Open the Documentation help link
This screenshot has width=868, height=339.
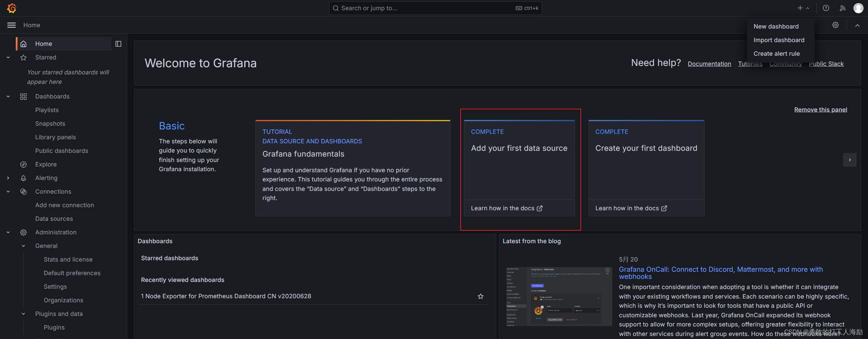(709, 64)
